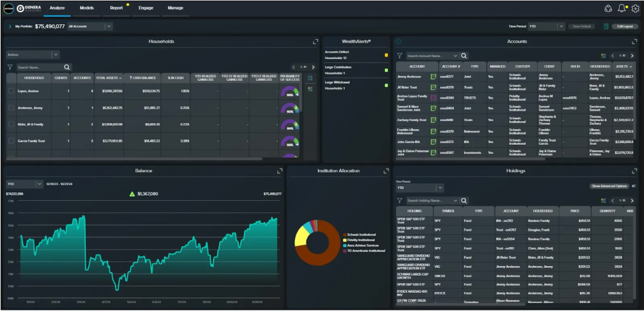Click the Edit Layout button

point(625,26)
